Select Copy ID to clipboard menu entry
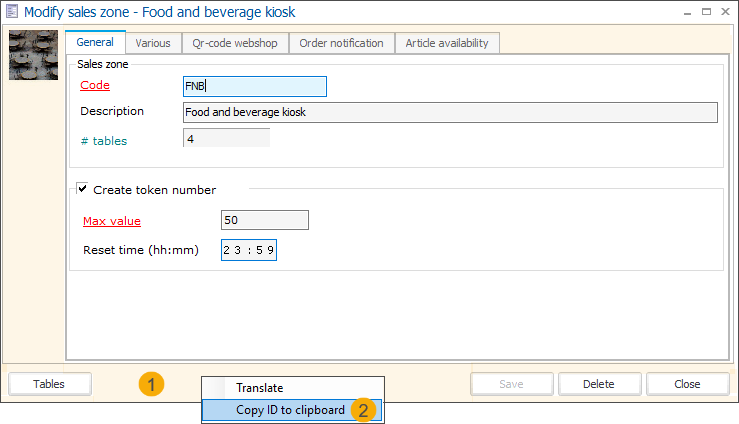Screen dimensions: 739x424 coord(289,410)
